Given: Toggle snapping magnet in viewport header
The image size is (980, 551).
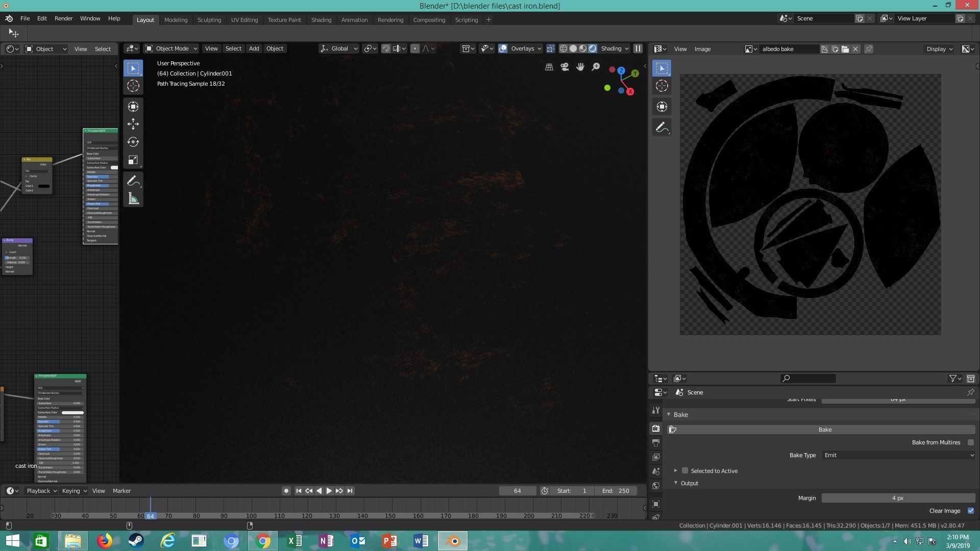Looking at the screenshot, I should point(386,48).
